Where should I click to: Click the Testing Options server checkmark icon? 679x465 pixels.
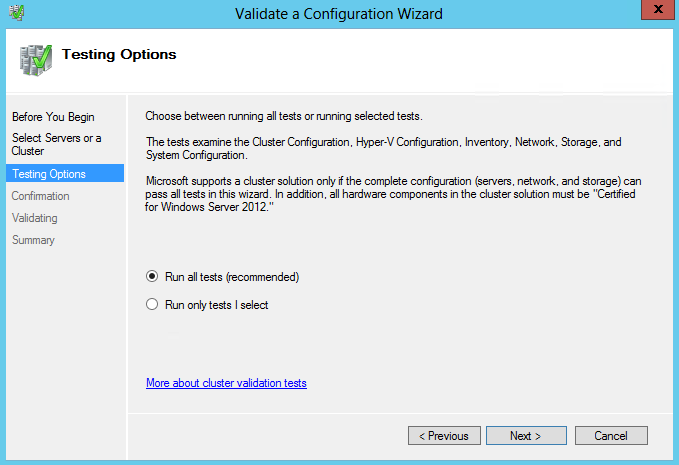[x=36, y=60]
